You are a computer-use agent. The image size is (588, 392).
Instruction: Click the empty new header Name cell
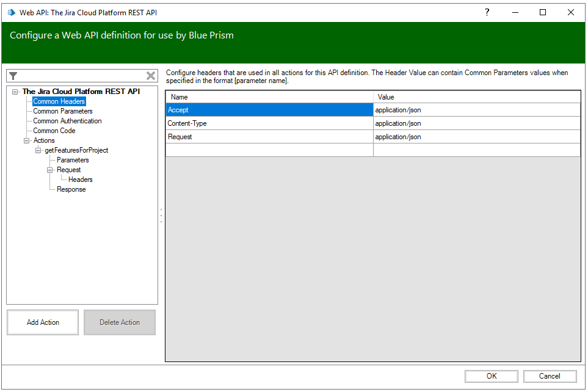(x=269, y=150)
